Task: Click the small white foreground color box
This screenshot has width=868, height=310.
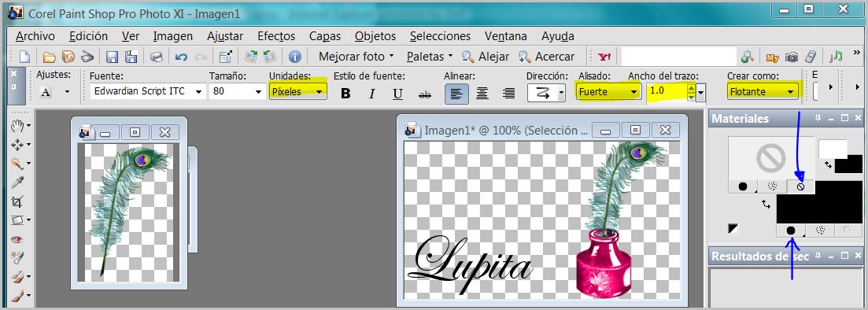Action: pyautogui.click(x=833, y=149)
